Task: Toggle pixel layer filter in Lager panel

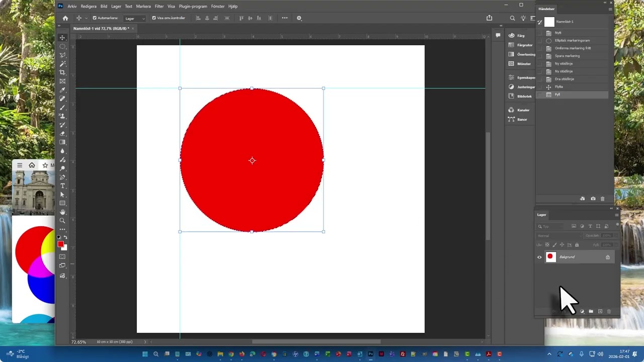Action: tap(574, 226)
